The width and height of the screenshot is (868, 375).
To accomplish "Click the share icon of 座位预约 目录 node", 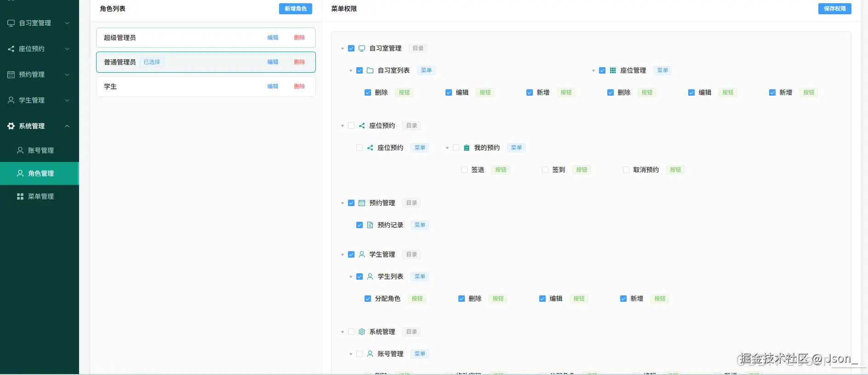I will [362, 126].
